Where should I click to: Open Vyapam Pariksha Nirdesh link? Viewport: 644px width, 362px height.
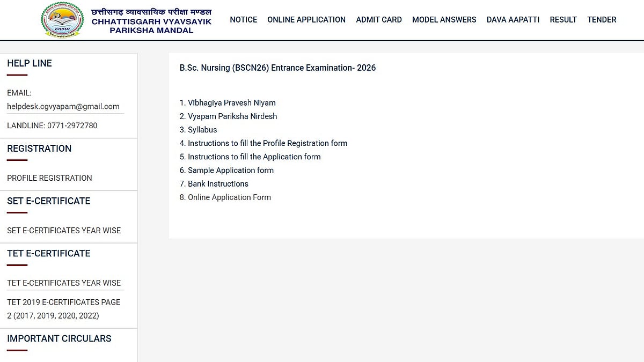point(232,116)
